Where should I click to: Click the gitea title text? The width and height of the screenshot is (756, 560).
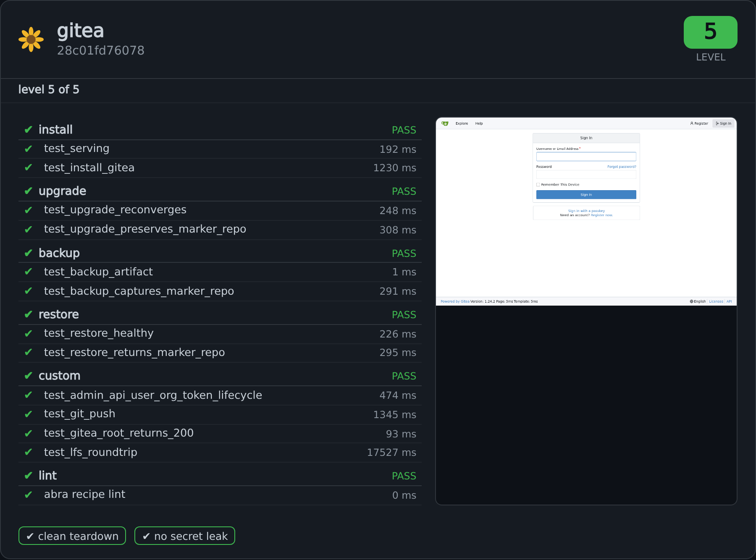(80, 31)
